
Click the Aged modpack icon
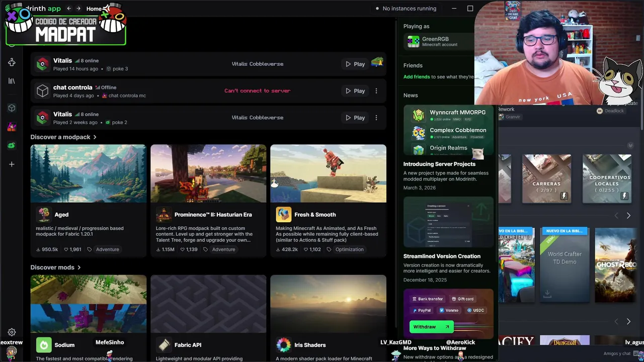(x=44, y=215)
